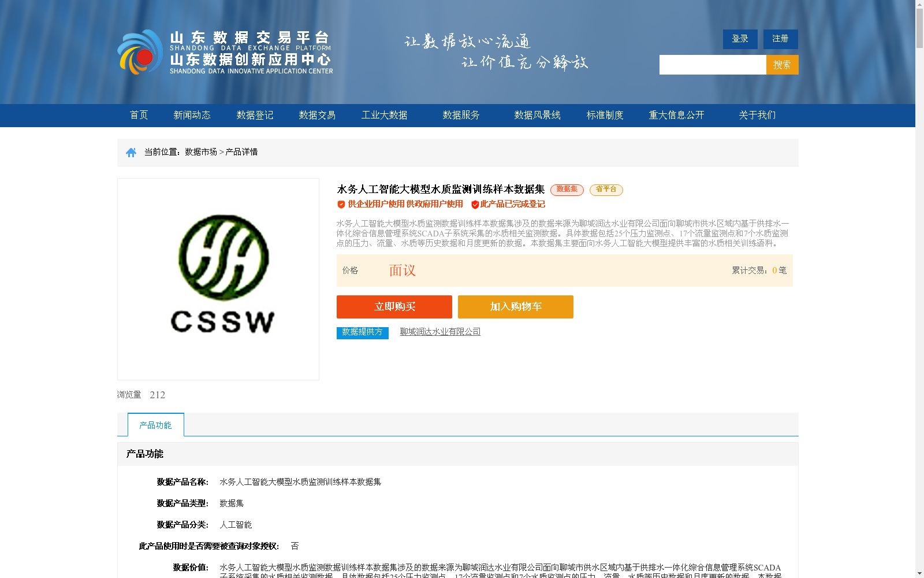924x578 pixels.
Task: Click the 登录 button
Action: tap(740, 39)
